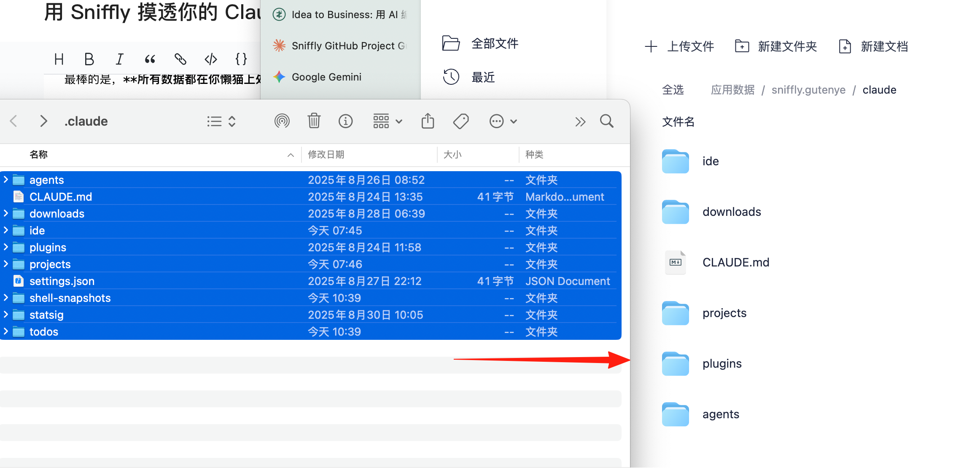Click the inline code icon in editor
The height and width of the screenshot is (468, 980).
(210, 59)
